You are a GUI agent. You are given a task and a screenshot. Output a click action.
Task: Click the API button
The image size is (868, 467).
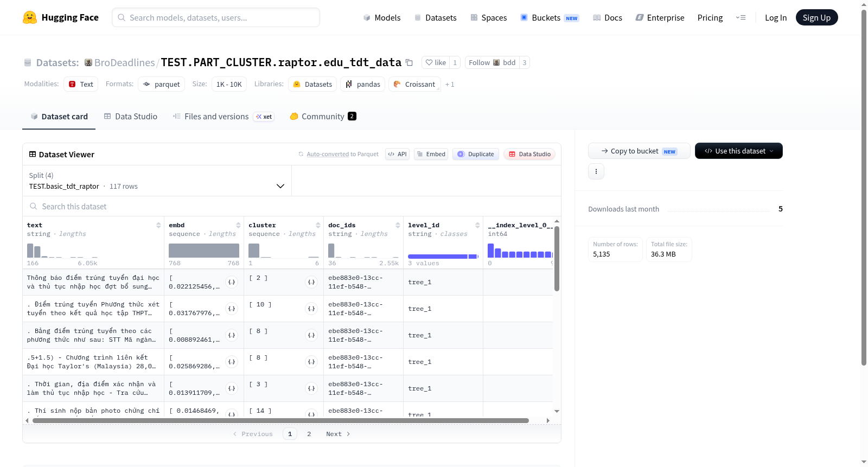pos(397,154)
